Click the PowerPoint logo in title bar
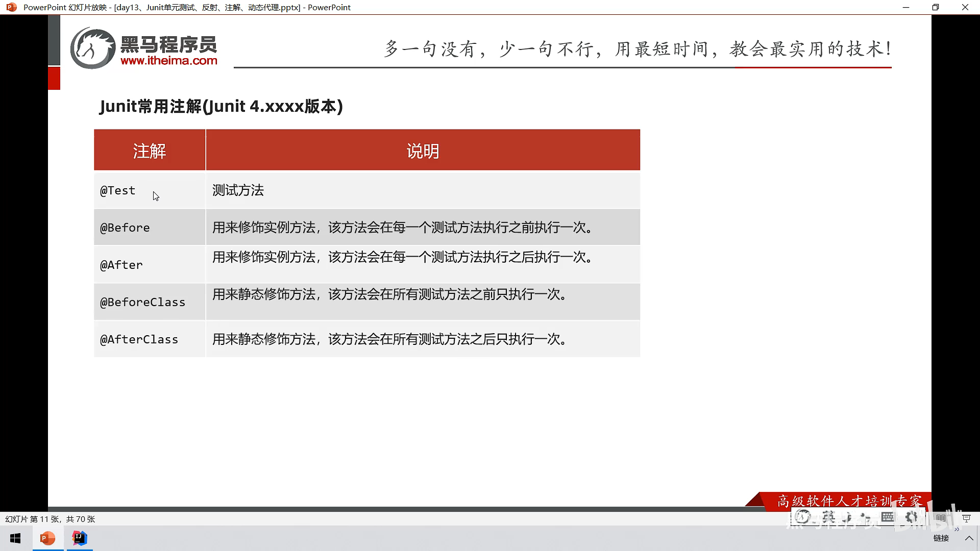 (x=11, y=7)
